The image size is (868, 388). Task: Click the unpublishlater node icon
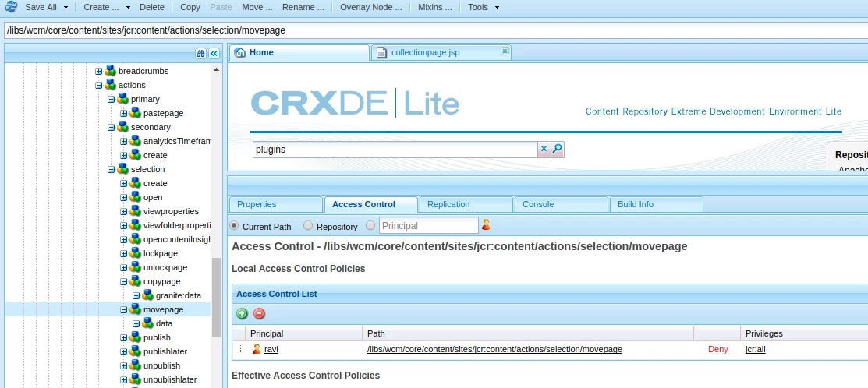pyautogui.click(x=135, y=379)
